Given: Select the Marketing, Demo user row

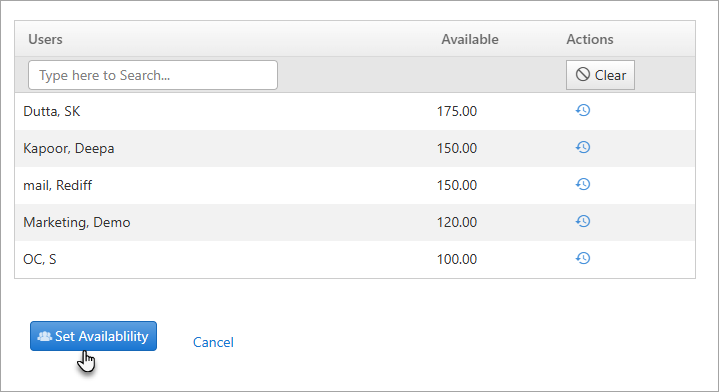Looking at the screenshot, I should point(355,222).
